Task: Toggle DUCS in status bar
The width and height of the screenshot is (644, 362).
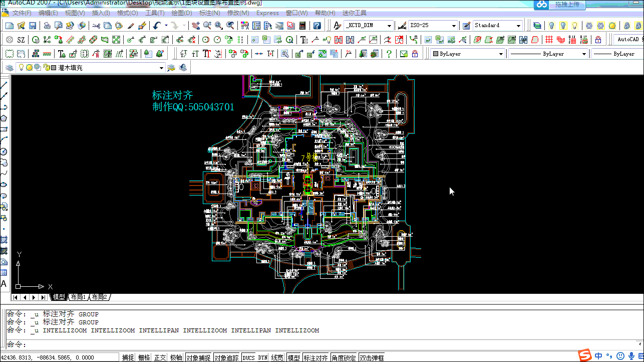Action: [249, 357]
